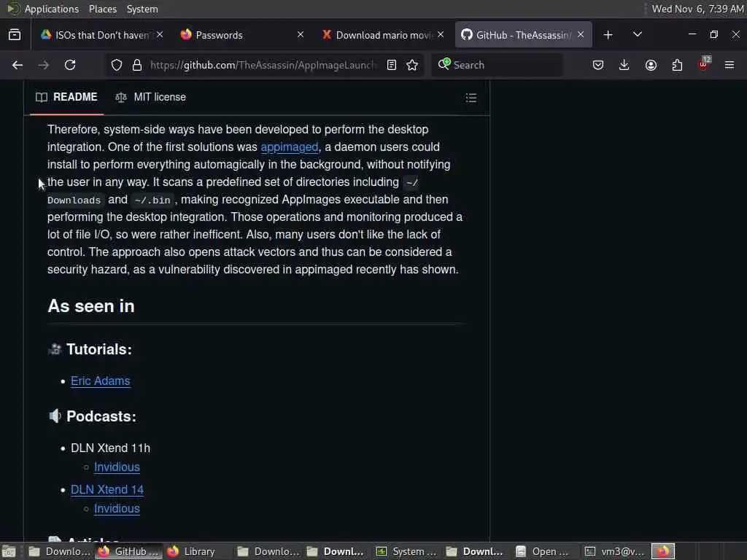Open the DLN Xtend 14 link
This screenshot has width=747, height=560.
(107, 489)
